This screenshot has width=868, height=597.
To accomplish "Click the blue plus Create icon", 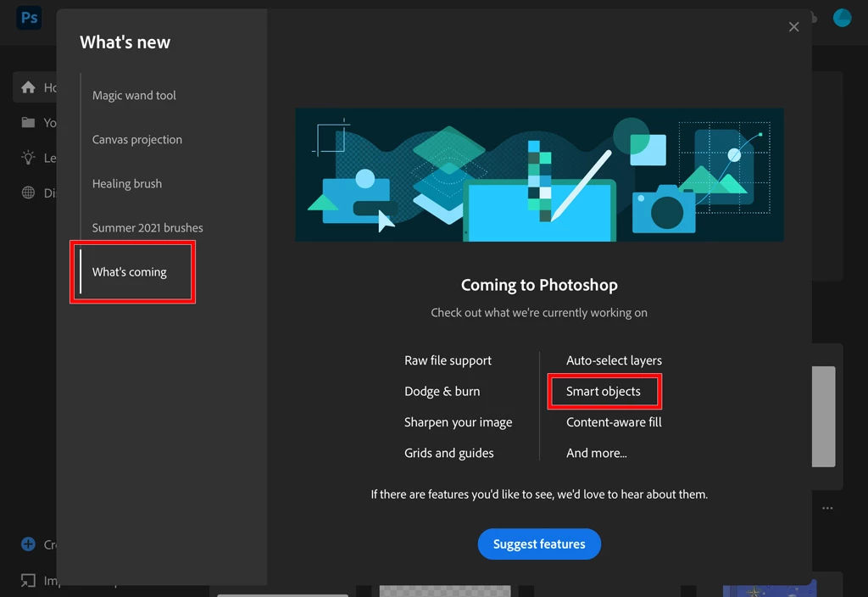I will coord(28,544).
